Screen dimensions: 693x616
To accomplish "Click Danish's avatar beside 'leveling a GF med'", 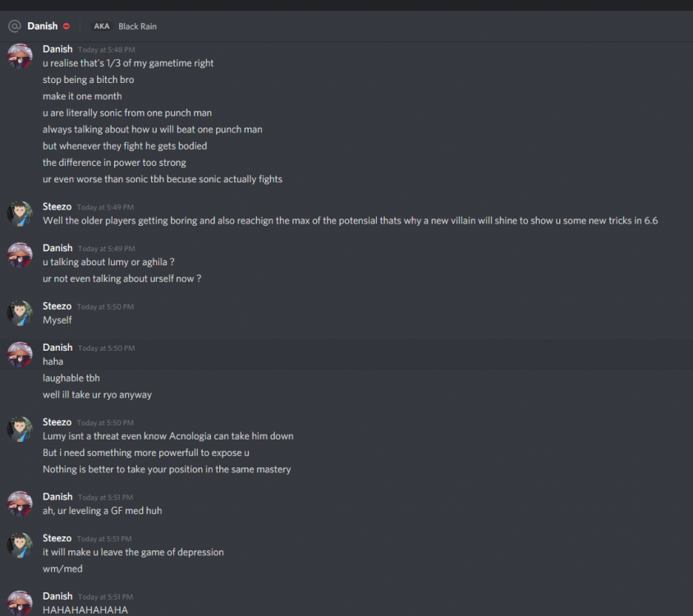I will pos(20,503).
